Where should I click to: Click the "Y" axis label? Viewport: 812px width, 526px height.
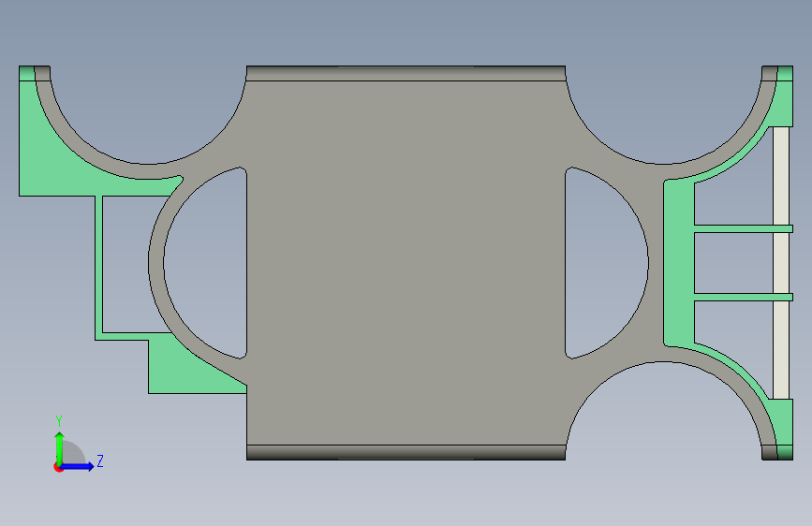pyautogui.click(x=59, y=421)
